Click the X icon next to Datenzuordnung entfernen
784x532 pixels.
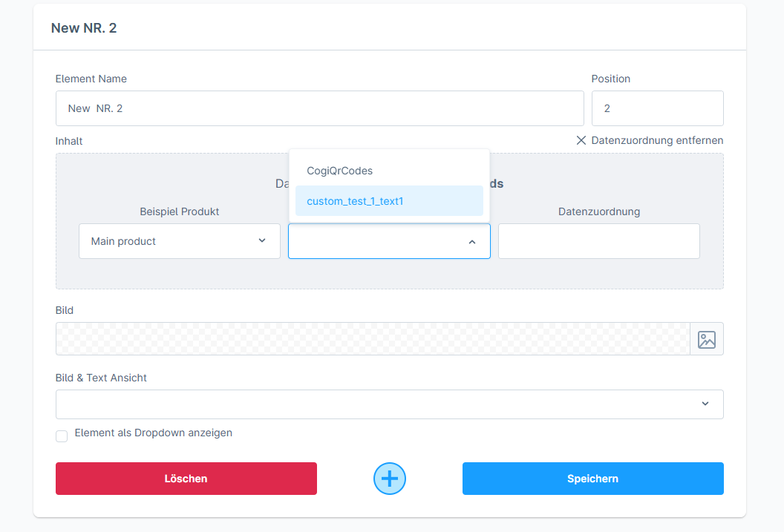581,140
